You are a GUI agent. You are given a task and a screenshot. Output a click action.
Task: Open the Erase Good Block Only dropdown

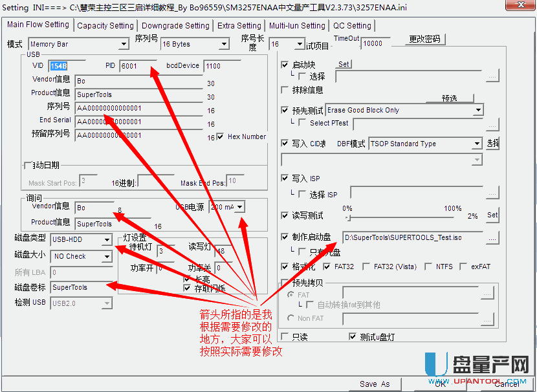478,111
